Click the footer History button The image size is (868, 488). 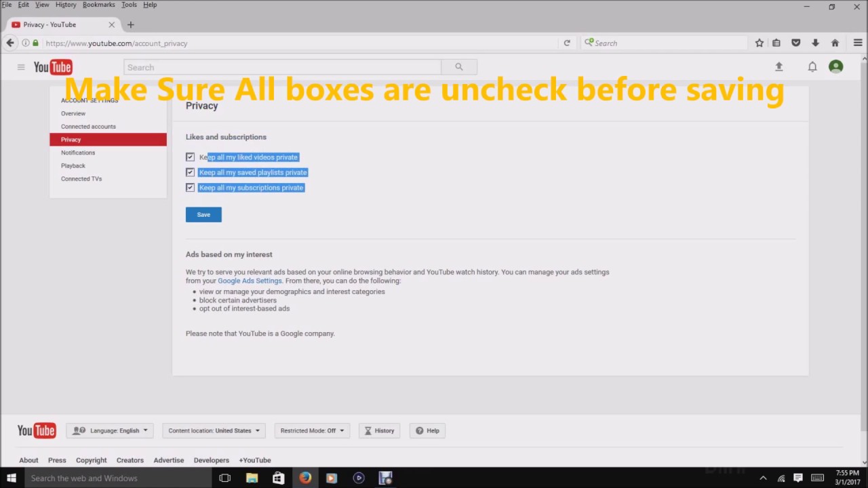click(x=379, y=430)
